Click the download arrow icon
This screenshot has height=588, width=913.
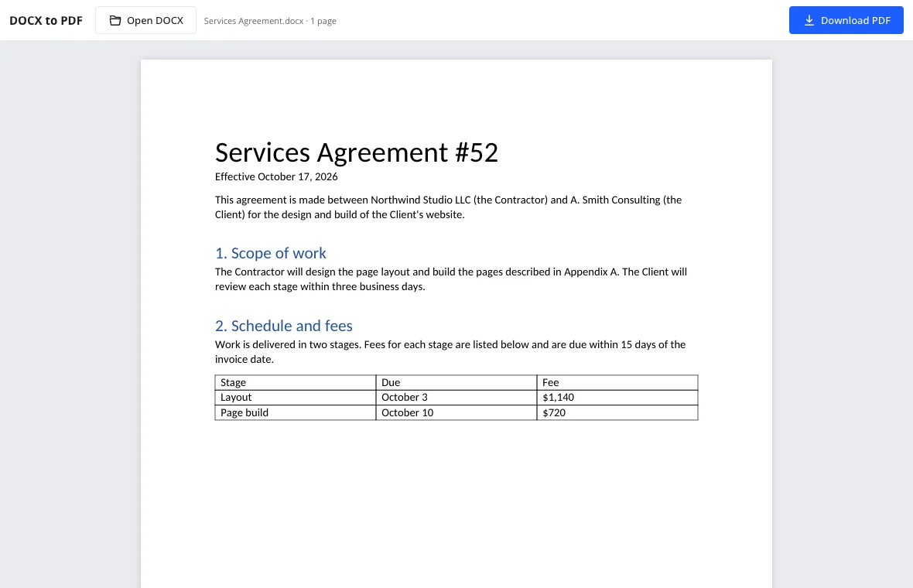tap(809, 20)
